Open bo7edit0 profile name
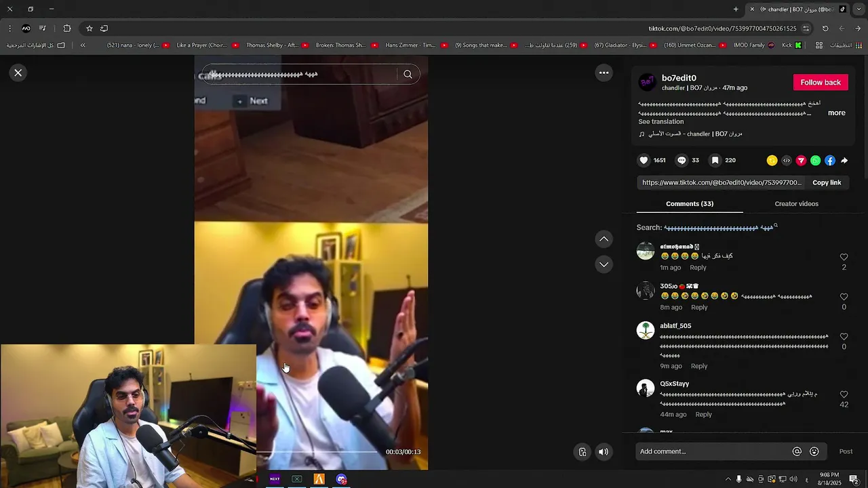Image resolution: width=868 pixels, height=488 pixels. click(679, 78)
